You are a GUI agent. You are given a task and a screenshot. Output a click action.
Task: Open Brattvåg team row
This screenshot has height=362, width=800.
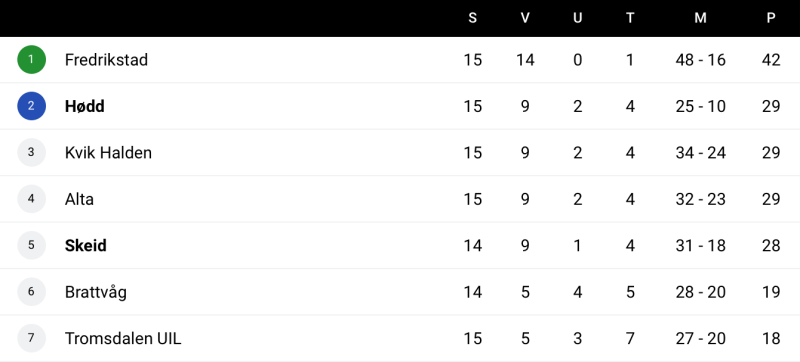[x=400, y=292]
